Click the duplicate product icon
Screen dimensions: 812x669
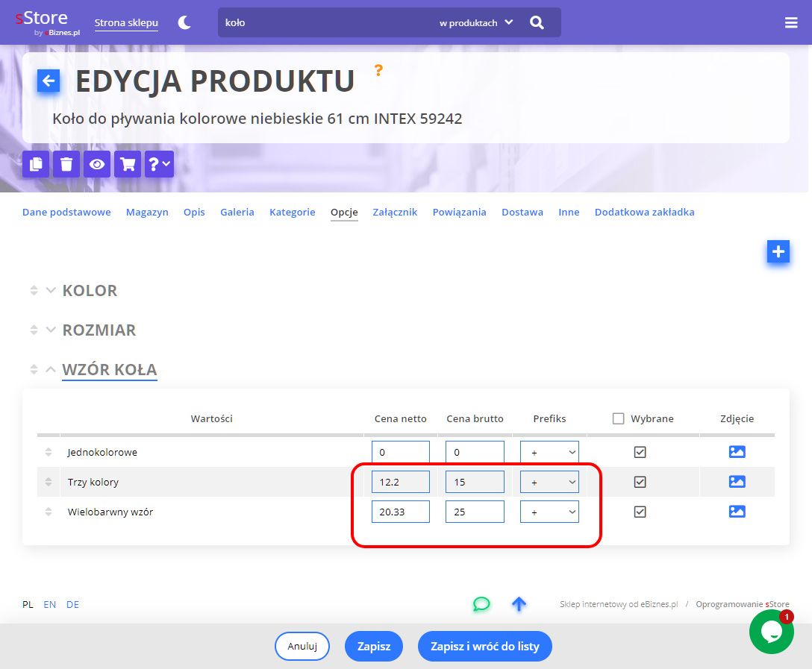[36, 164]
